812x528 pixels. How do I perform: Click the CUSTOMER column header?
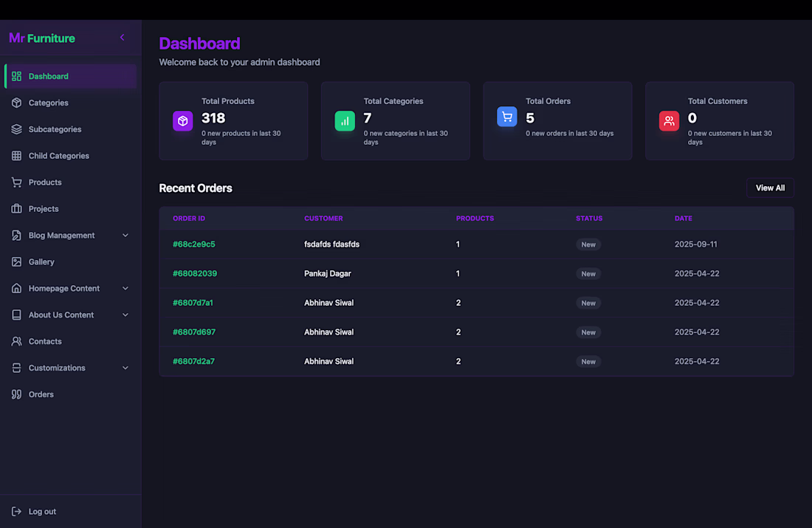click(x=323, y=218)
